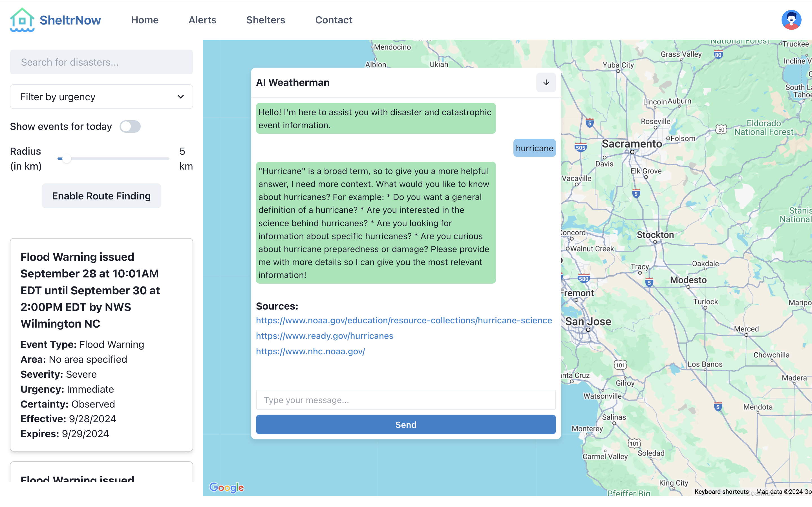Collapse the AI Weatherman chat with arrow button
Image resolution: width=812 pixels, height=507 pixels.
(x=546, y=83)
